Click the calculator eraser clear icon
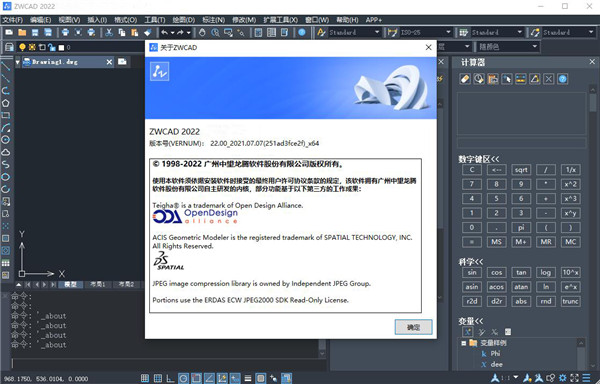600x384 pixels. [465, 79]
